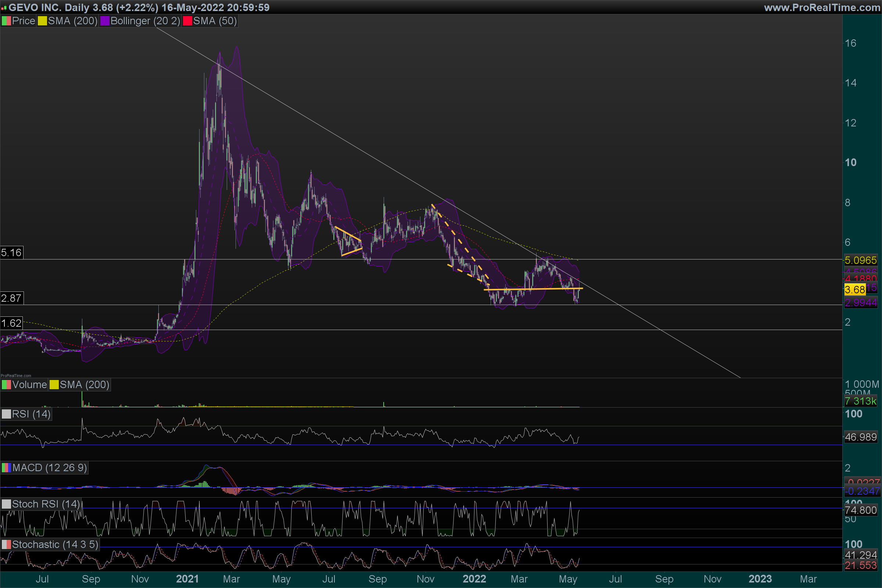Click the Stochastic (14 3 5) legend icon
The height and width of the screenshot is (588, 882).
[x=6, y=545]
